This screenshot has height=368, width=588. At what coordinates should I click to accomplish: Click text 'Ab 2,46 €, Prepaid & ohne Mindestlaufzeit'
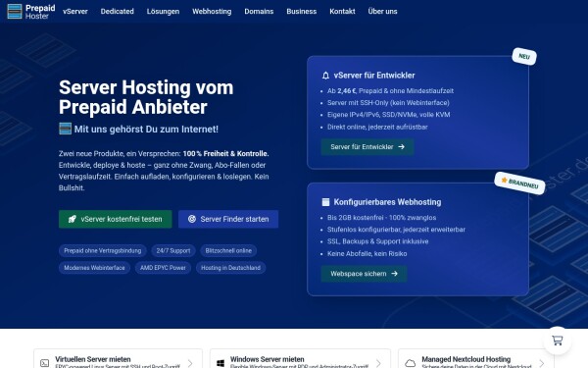[x=390, y=91]
